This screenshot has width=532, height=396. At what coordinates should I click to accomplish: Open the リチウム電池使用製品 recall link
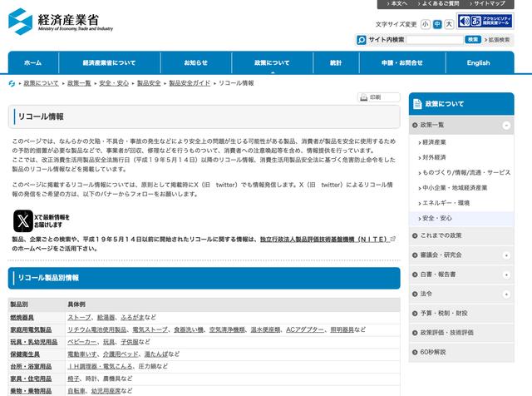(x=93, y=329)
